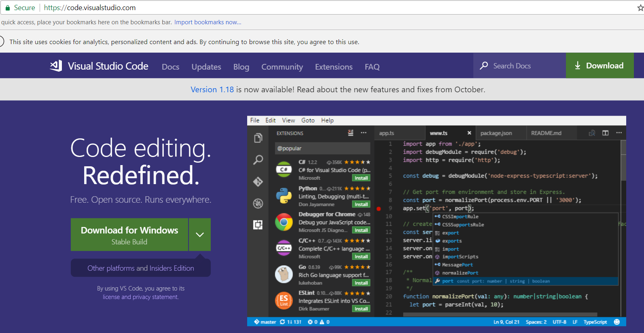644x333 pixels.
Task: Install the ESLint extension
Action: point(361,309)
